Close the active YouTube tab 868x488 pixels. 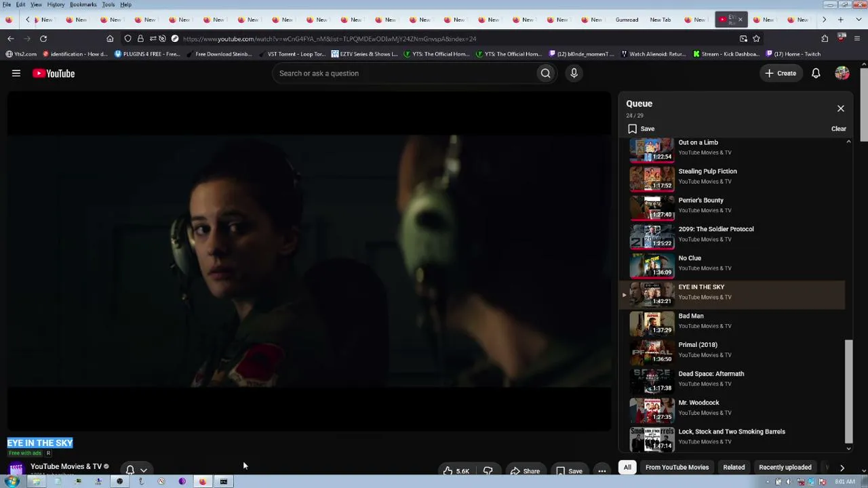(x=741, y=20)
